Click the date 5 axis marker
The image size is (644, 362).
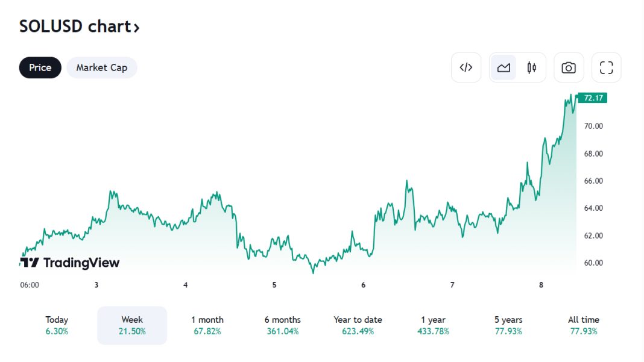tap(274, 285)
